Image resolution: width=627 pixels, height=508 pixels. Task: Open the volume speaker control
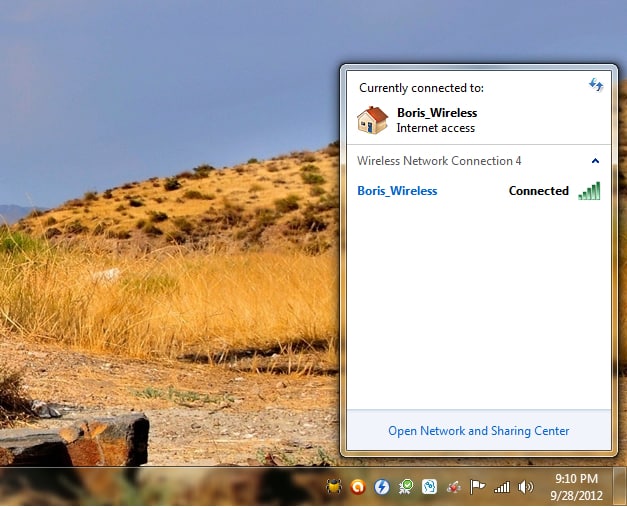click(526, 487)
